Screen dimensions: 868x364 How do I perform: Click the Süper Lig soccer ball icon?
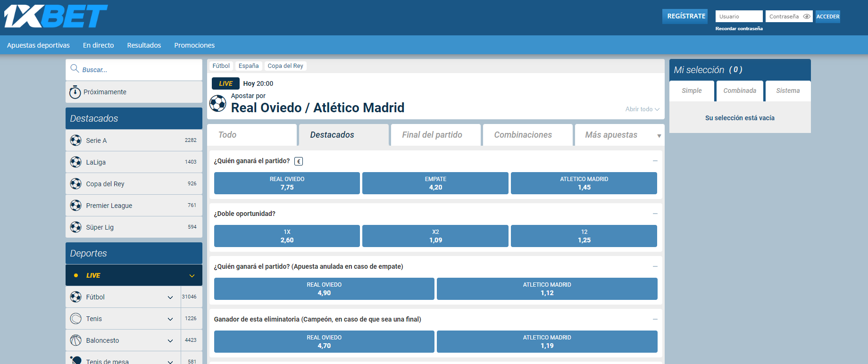[x=76, y=227]
